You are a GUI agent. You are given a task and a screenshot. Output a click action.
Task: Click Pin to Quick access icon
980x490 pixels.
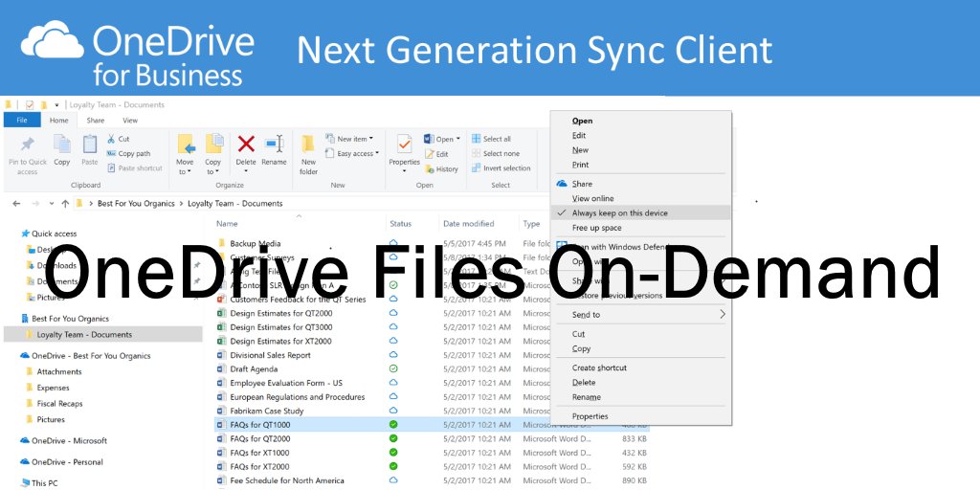[28, 145]
